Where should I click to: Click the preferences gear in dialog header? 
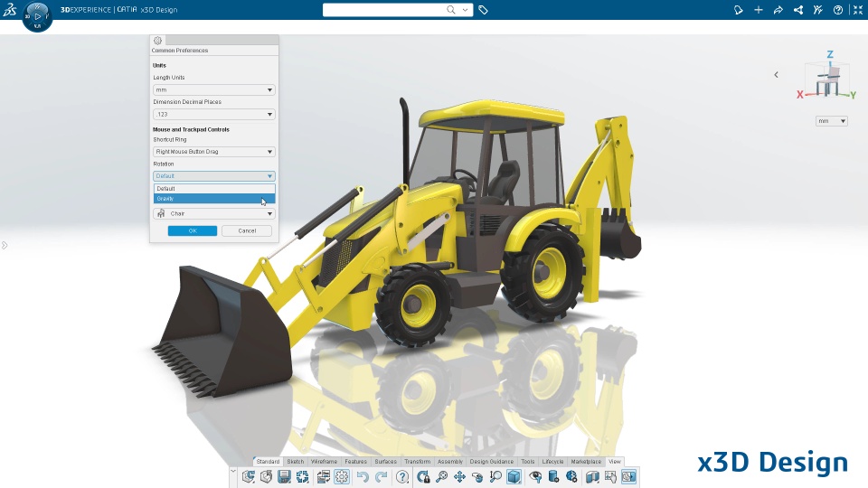click(157, 41)
